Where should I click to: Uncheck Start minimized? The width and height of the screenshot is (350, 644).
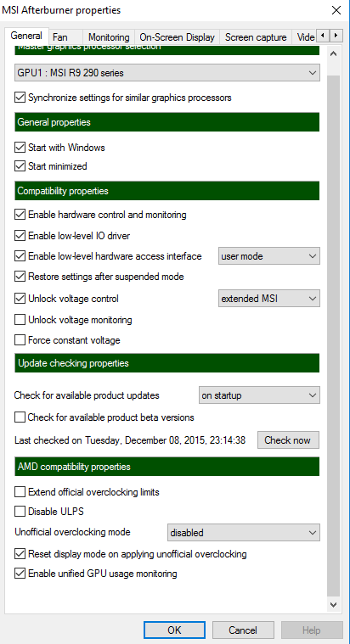[x=20, y=166]
